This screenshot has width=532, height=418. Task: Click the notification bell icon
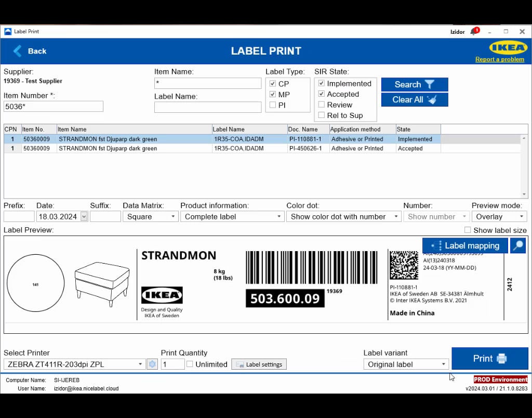474,31
